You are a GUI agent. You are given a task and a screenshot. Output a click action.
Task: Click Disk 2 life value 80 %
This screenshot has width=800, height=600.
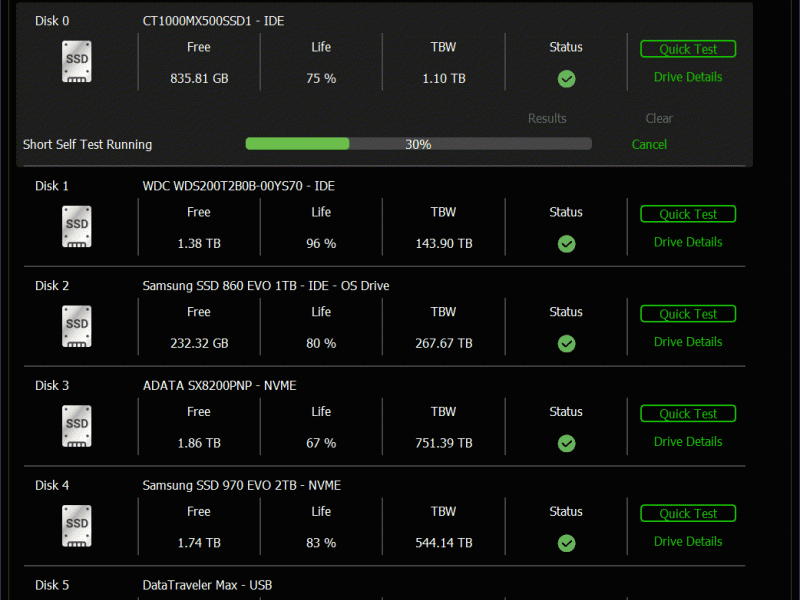coord(321,343)
